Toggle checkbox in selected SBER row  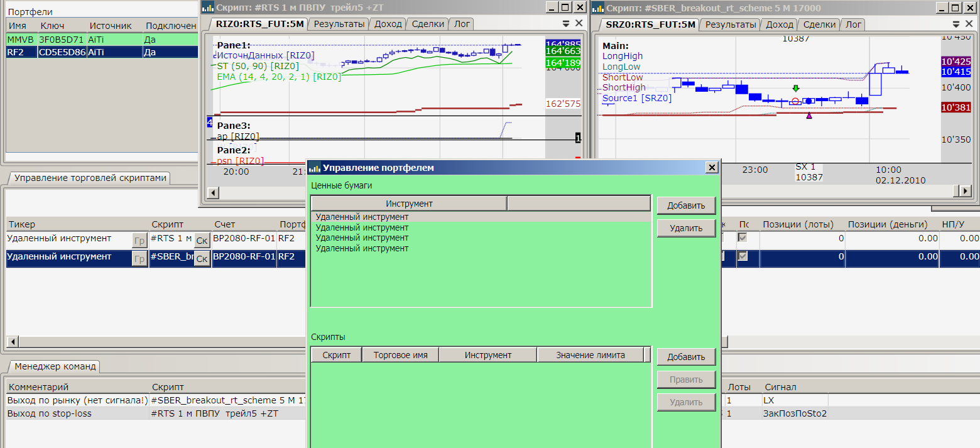click(x=743, y=256)
